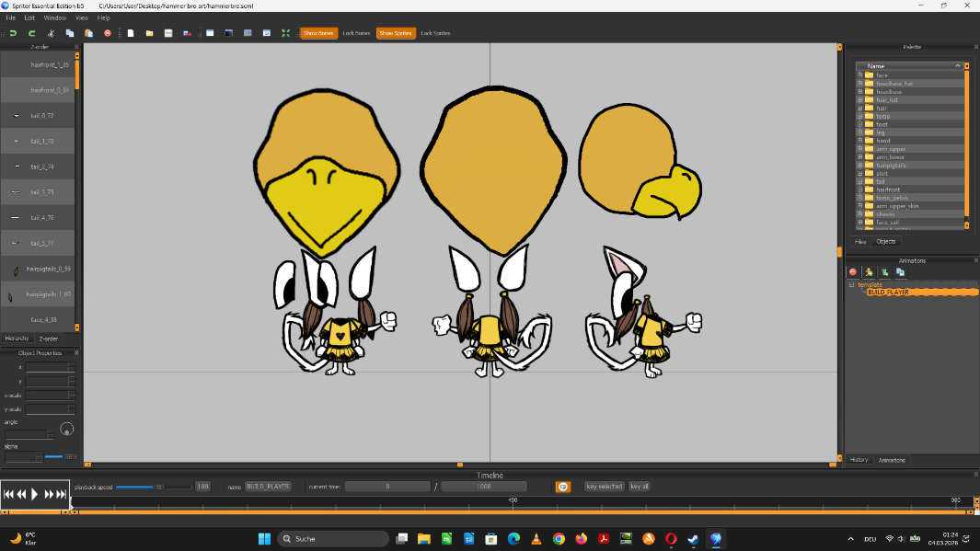Jump to animation start
Image resolution: width=980 pixels, height=551 pixels.
point(8,494)
